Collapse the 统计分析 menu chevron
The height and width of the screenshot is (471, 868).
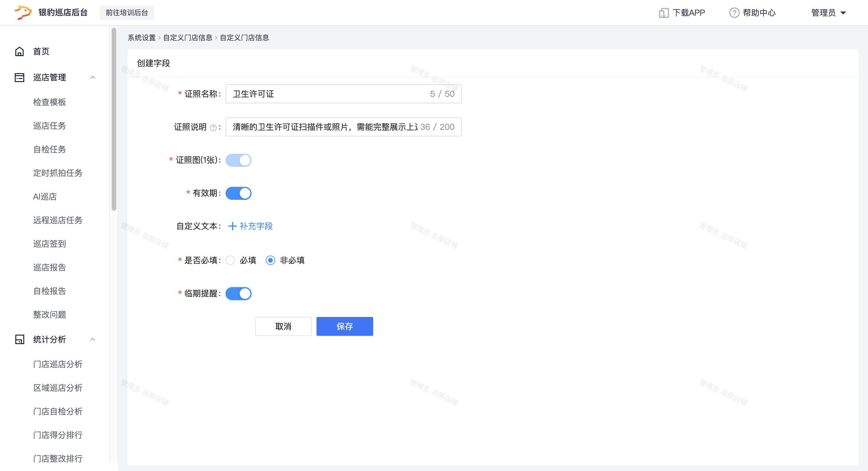(x=93, y=339)
